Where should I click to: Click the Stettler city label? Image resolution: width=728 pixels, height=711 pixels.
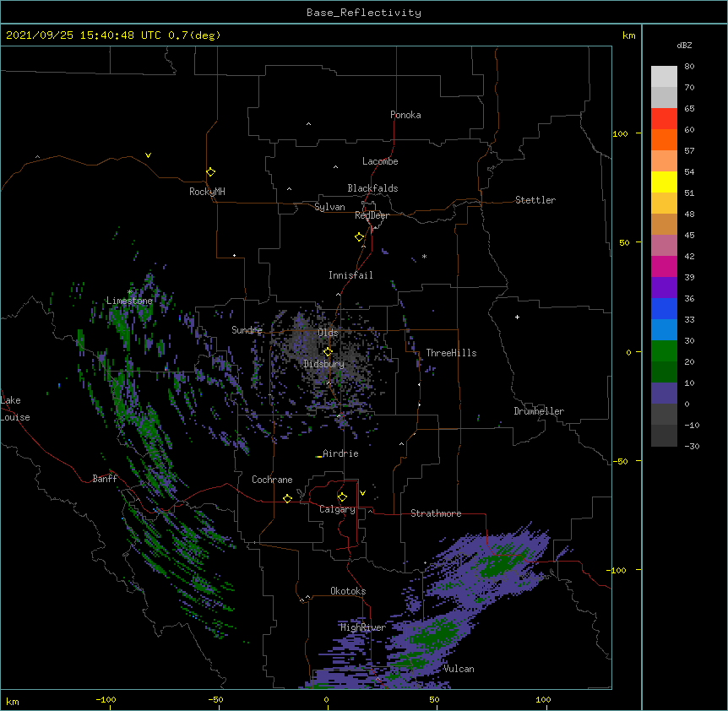click(535, 200)
